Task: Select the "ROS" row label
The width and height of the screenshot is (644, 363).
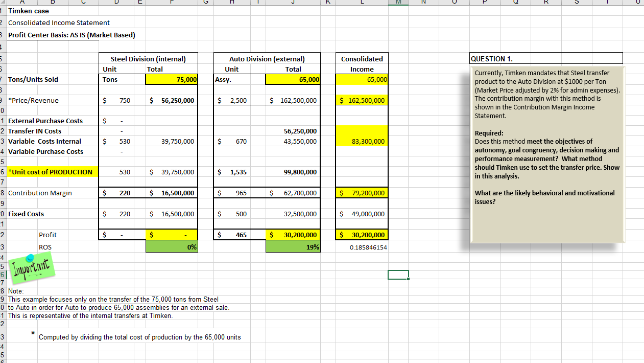Action: [x=45, y=247]
